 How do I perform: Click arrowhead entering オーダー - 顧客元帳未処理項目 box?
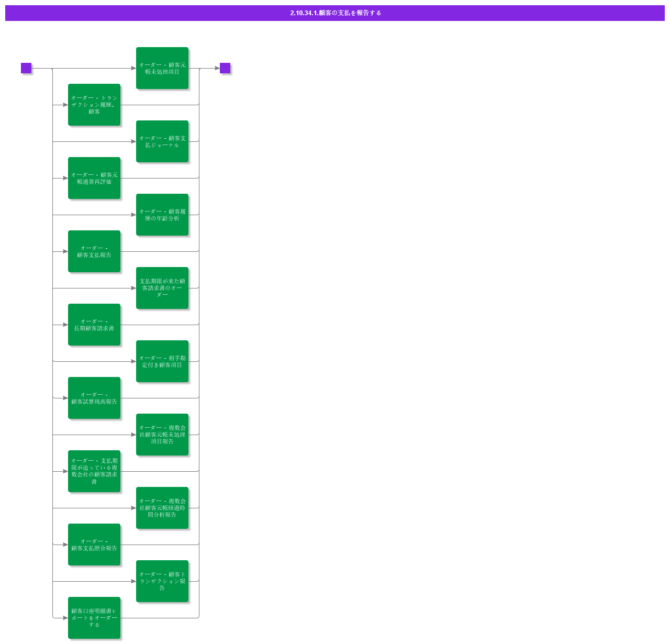coord(133,68)
